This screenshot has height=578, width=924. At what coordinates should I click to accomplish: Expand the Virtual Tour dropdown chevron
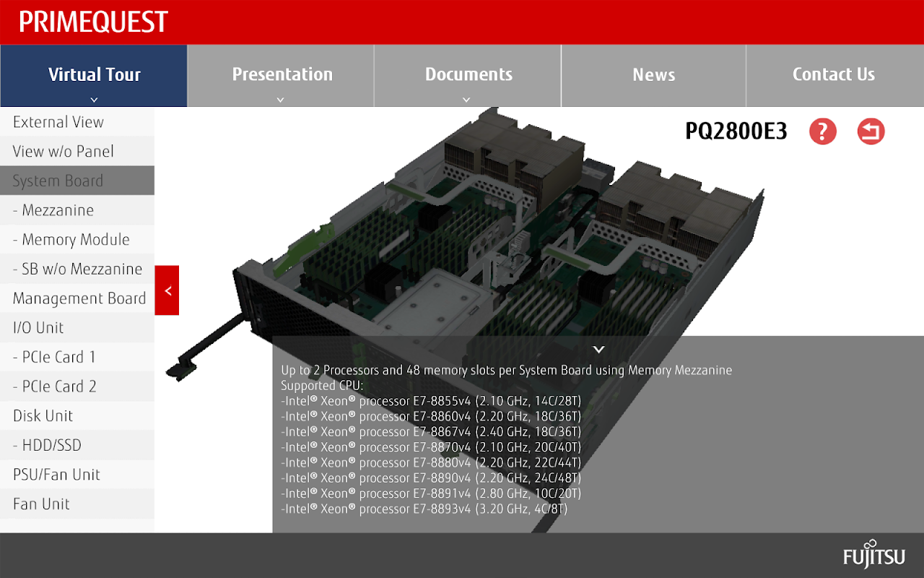[x=94, y=100]
